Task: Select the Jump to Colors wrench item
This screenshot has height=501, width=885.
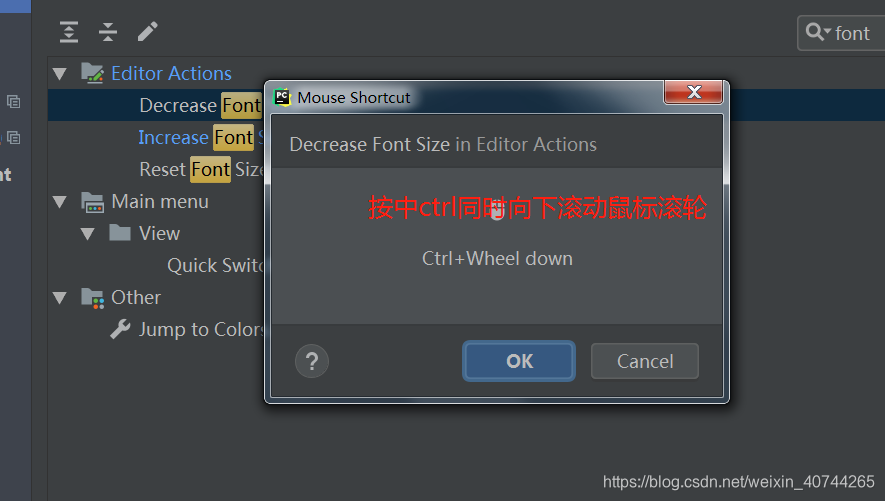Action: click(x=187, y=329)
